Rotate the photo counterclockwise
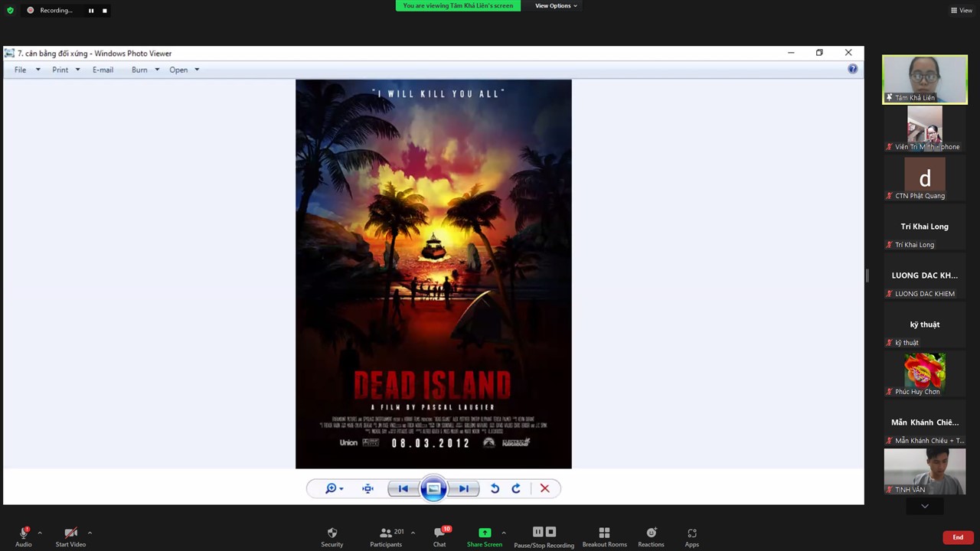The height and width of the screenshot is (551, 980). 495,488
